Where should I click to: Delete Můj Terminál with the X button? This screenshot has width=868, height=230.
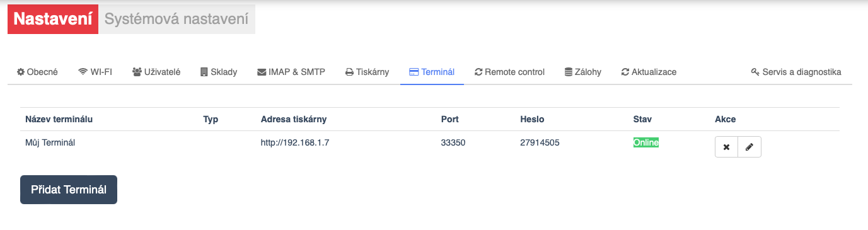click(x=726, y=147)
